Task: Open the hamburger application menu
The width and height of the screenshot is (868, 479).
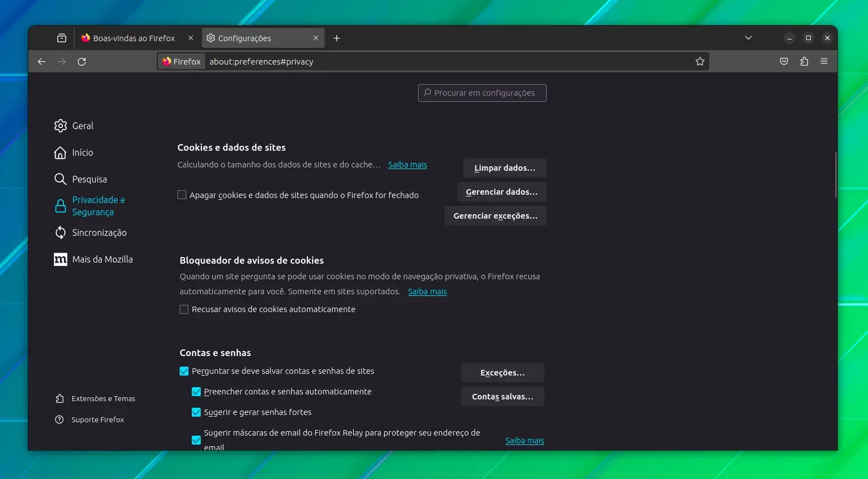Action: pyautogui.click(x=824, y=62)
